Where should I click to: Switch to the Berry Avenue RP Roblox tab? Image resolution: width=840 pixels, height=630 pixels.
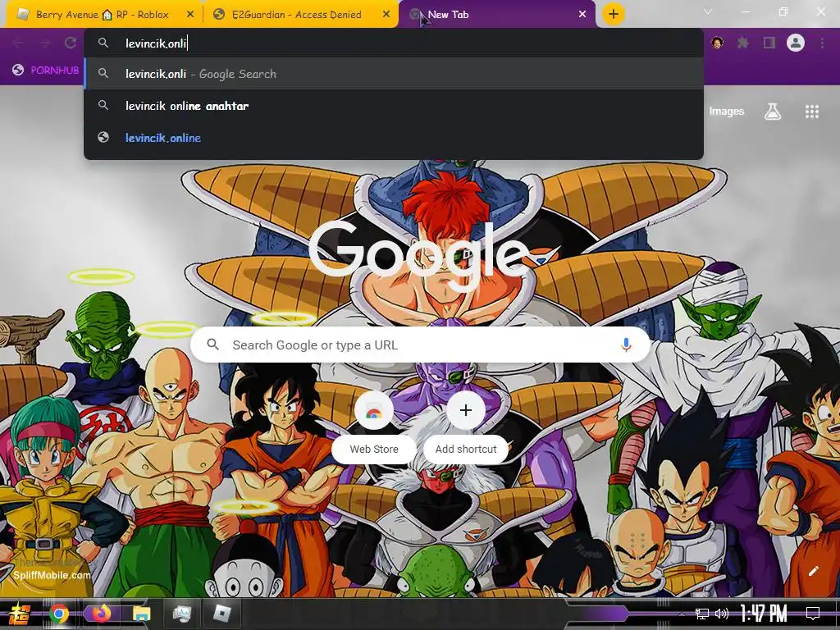(102, 15)
